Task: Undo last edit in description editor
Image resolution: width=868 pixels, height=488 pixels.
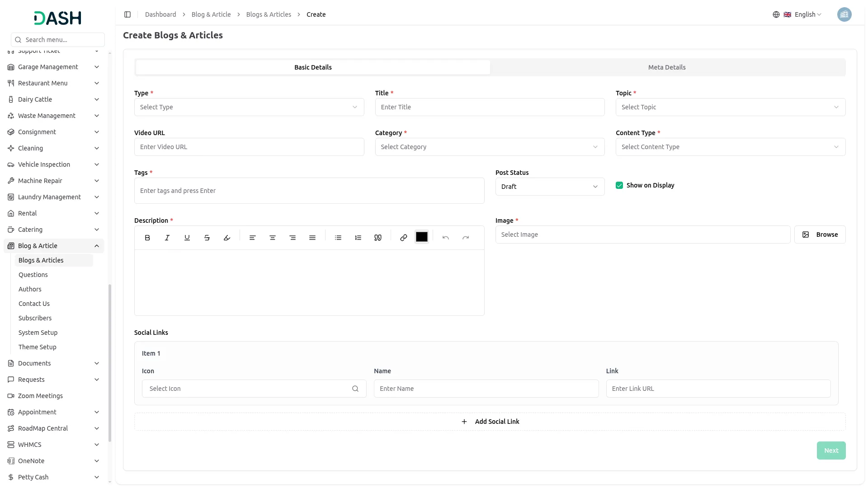Action: [x=446, y=238]
